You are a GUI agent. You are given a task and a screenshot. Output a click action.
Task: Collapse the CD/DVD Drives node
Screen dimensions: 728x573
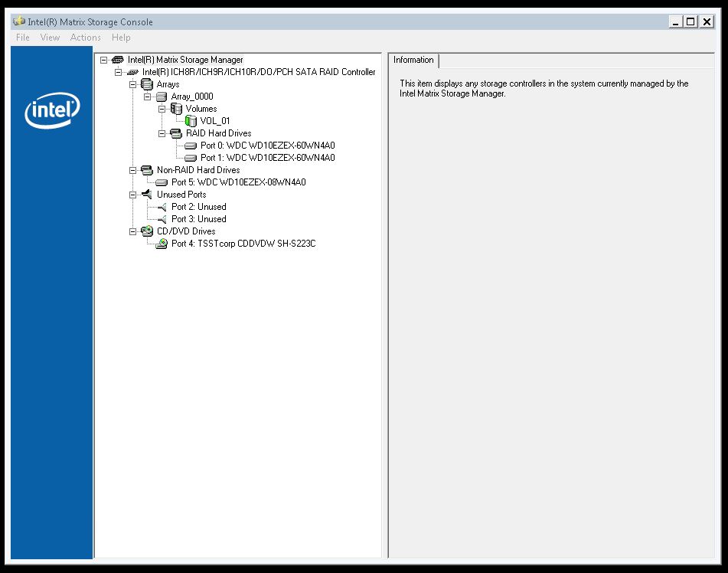(x=132, y=231)
